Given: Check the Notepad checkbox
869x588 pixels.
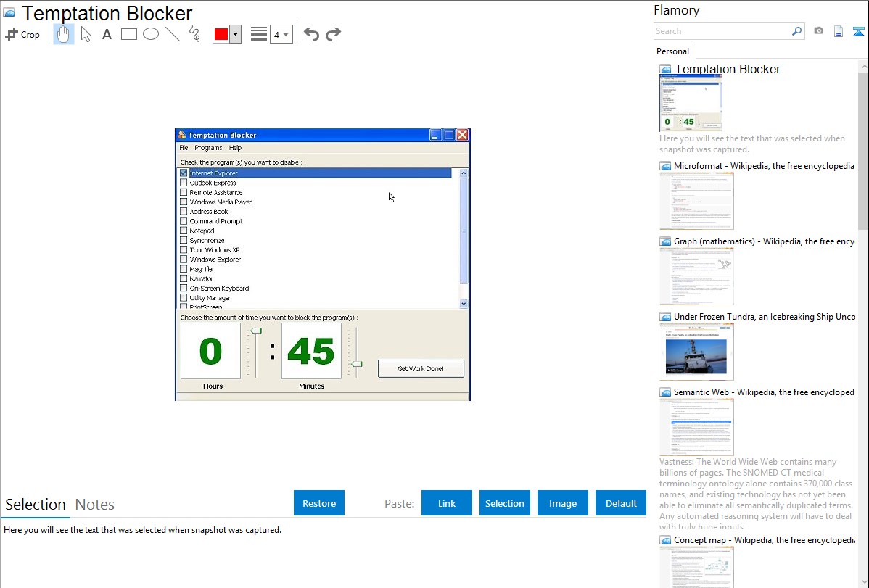Looking at the screenshot, I should (x=184, y=231).
